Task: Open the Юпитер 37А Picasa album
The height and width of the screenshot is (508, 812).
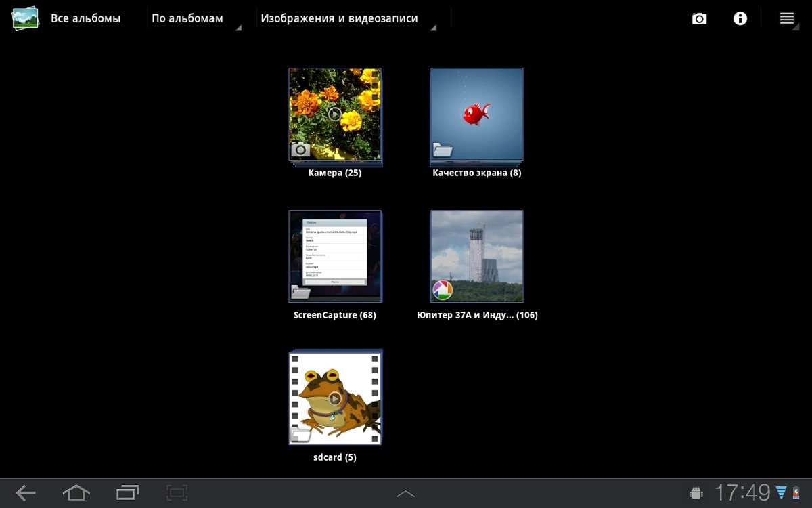Action: [476, 256]
